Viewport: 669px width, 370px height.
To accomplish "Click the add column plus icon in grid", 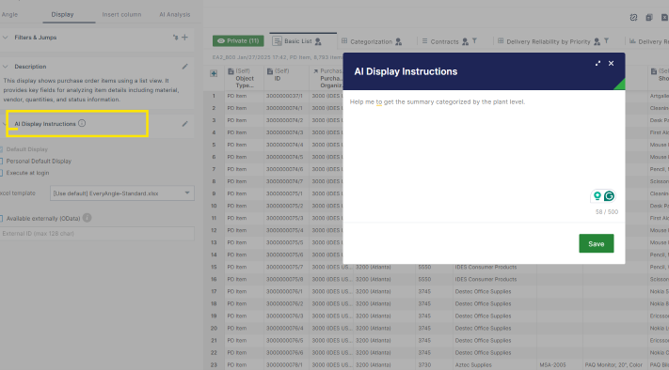I will pyautogui.click(x=214, y=73).
